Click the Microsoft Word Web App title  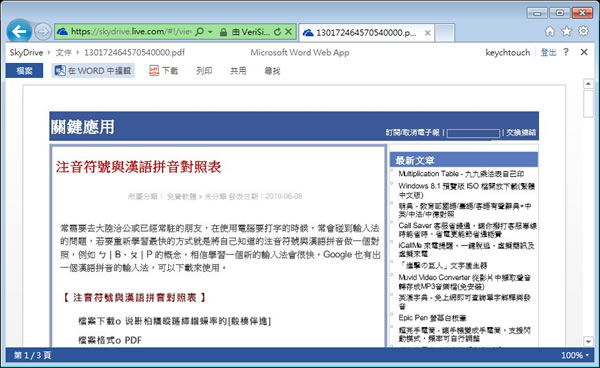click(300, 52)
